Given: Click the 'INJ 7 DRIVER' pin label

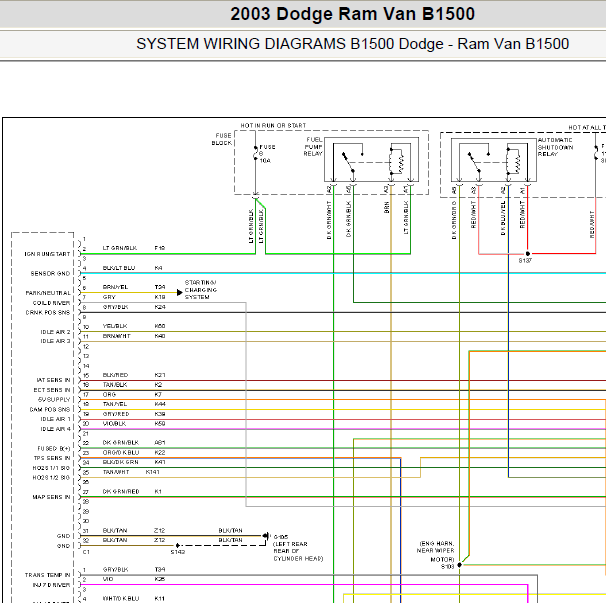Looking at the screenshot, I should [x=51, y=585].
